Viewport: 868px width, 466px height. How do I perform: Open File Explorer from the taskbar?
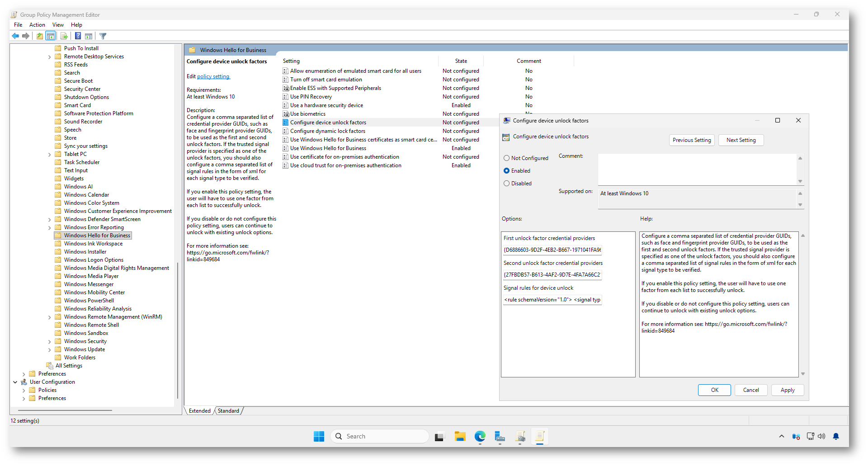[x=460, y=436]
